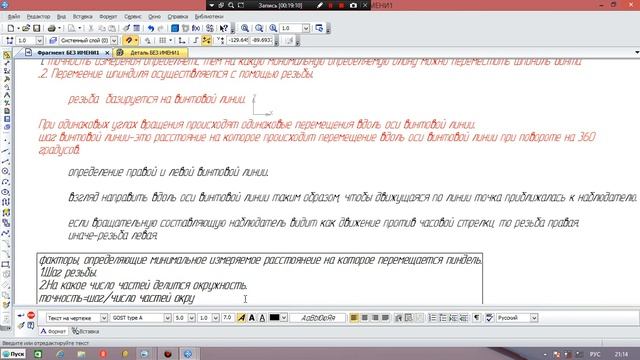Click the recording camera snapshot icon
This screenshot has height=360, width=640.
coord(353,5)
